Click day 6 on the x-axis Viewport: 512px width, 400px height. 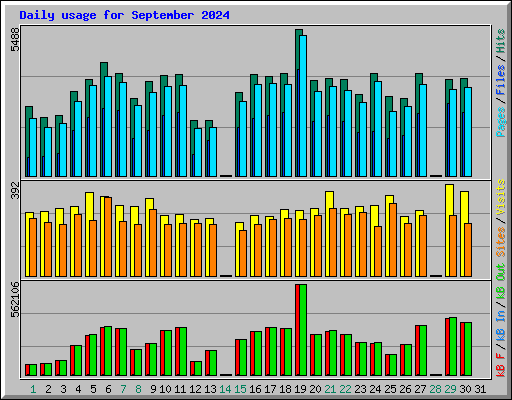(x=108, y=389)
